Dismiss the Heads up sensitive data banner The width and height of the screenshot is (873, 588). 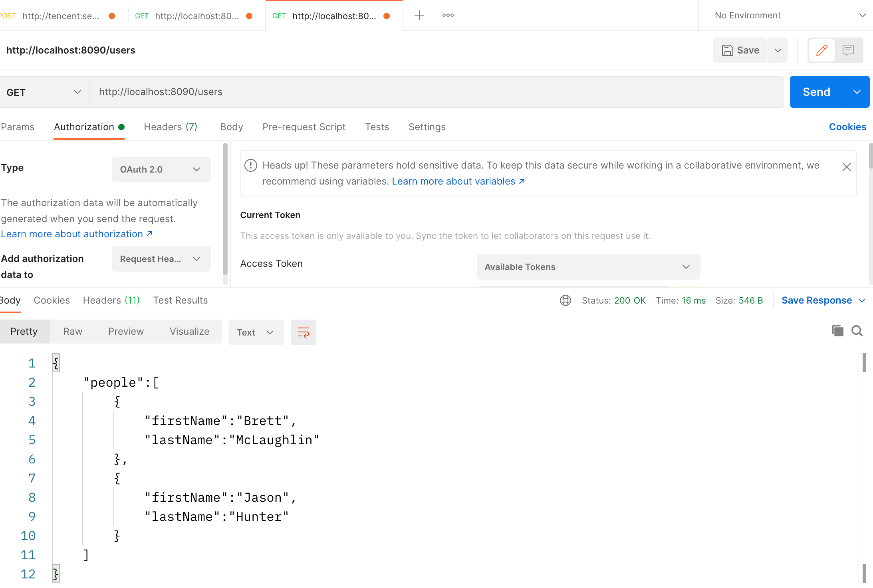[x=846, y=167]
